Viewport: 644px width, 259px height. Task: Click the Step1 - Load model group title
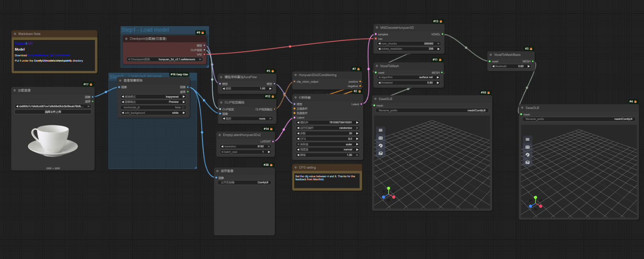145,30
